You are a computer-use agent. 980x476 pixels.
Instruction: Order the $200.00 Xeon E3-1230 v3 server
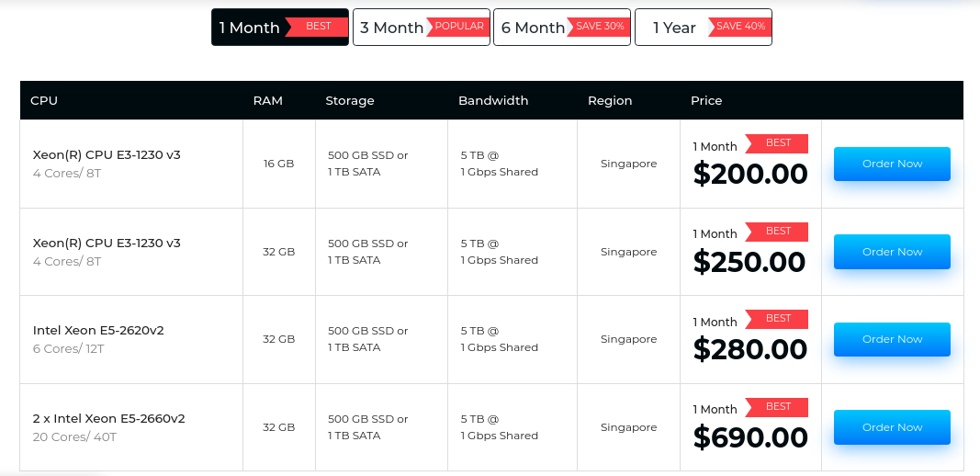coord(891,164)
